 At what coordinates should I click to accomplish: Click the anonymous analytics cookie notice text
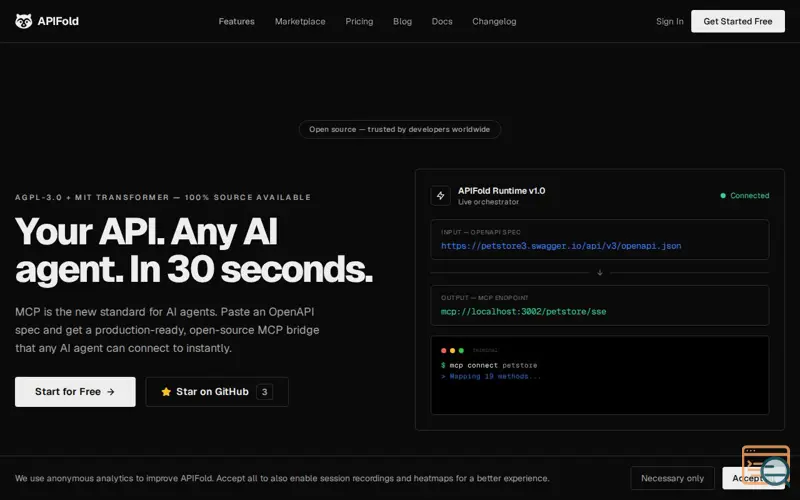coord(282,479)
